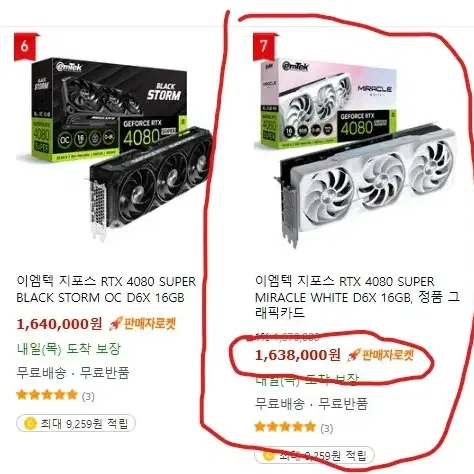Click the rocket icon beside the 1,638,000원 price
This screenshot has height=474, width=474.
tap(354, 355)
